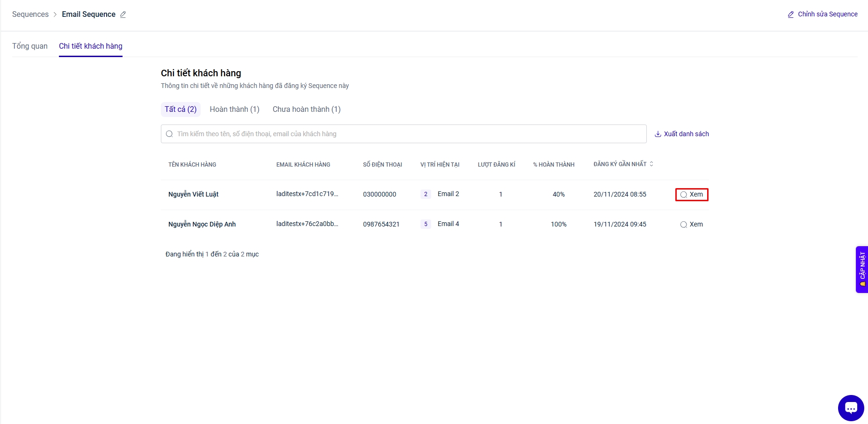The width and height of the screenshot is (868, 424).
Task: Show Chưa hoàn thành (1) customers
Action: click(306, 109)
